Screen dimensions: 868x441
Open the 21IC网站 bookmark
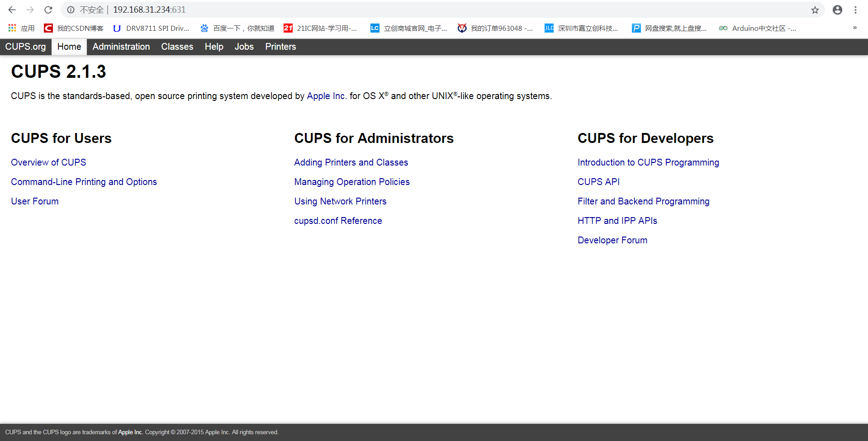[321, 28]
